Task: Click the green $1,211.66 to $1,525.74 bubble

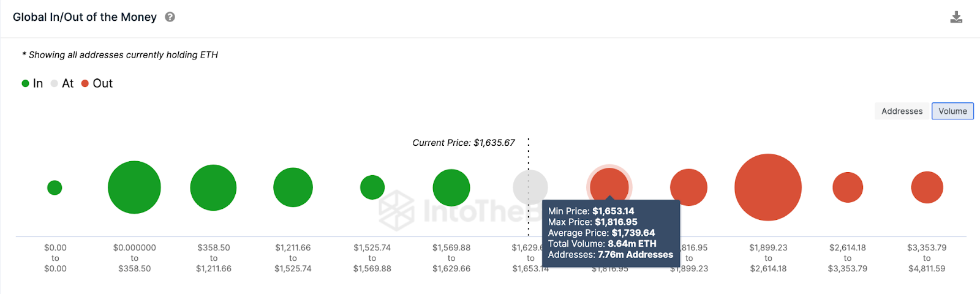Action: click(x=293, y=187)
